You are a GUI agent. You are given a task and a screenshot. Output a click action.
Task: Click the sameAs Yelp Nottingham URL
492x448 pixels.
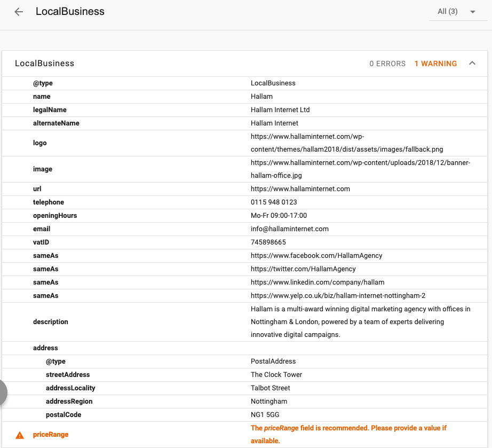(x=338, y=296)
